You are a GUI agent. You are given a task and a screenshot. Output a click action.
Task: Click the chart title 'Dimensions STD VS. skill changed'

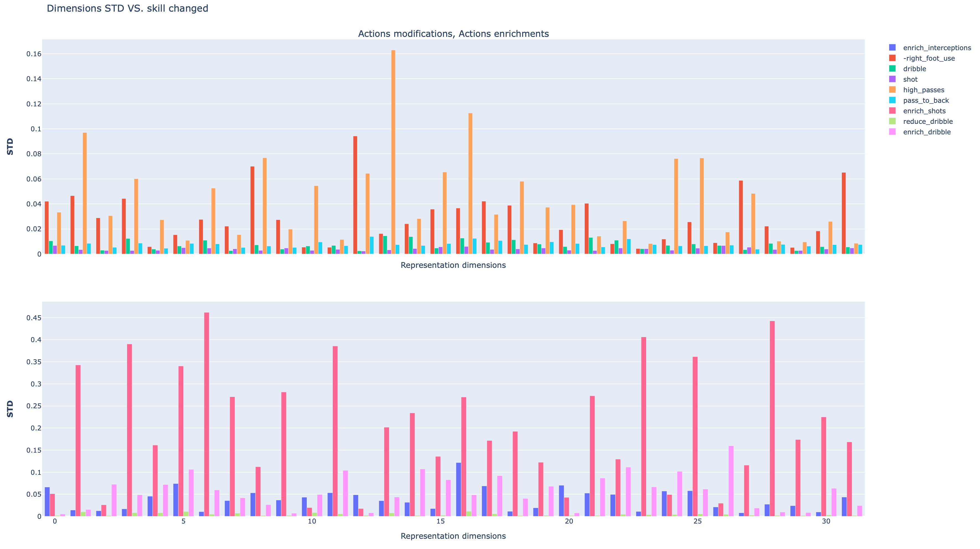[x=127, y=8]
